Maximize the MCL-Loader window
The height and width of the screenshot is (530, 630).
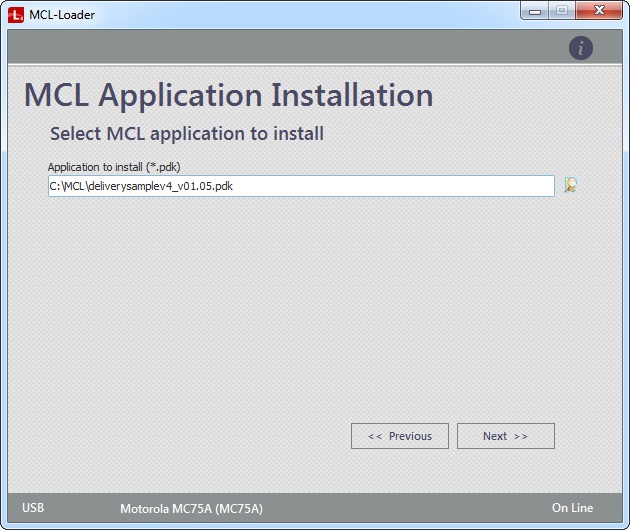click(561, 11)
